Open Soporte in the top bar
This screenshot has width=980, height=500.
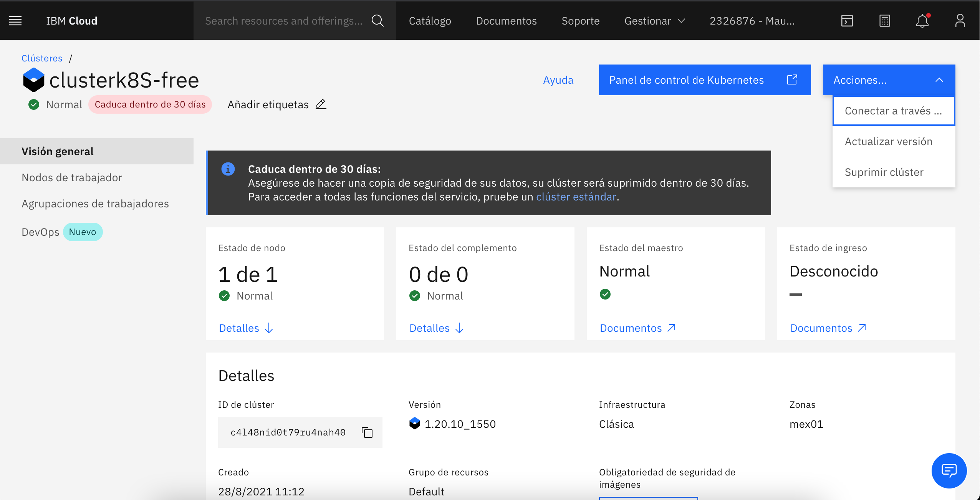pyautogui.click(x=580, y=21)
